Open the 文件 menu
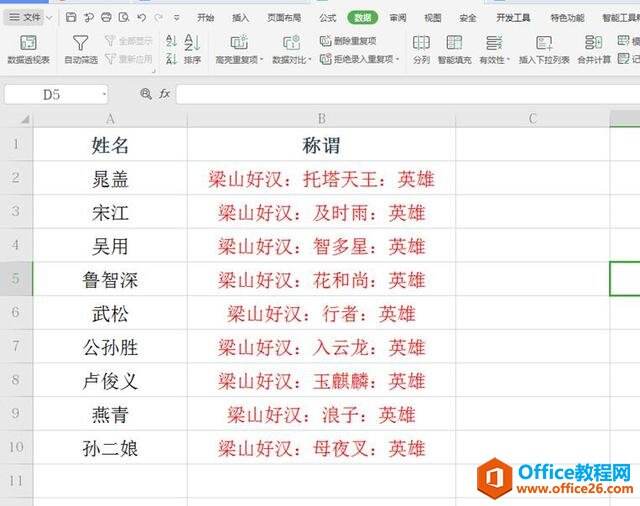640x506 pixels. pyautogui.click(x=24, y=17)
